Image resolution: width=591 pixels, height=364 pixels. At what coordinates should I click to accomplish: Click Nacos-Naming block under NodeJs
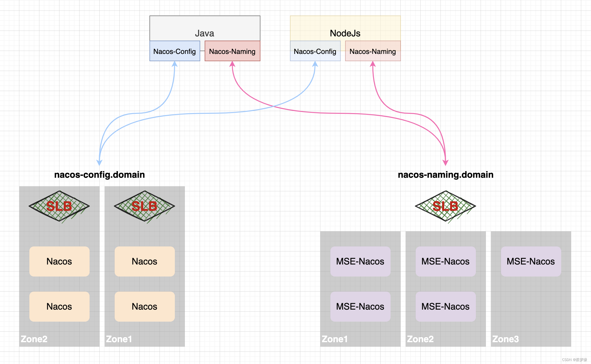point(373,51)
